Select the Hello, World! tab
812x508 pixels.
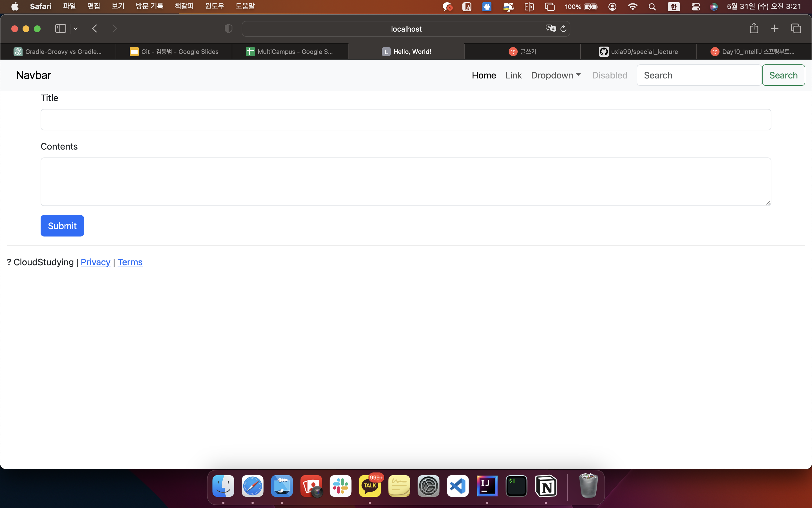coord(406,51)
